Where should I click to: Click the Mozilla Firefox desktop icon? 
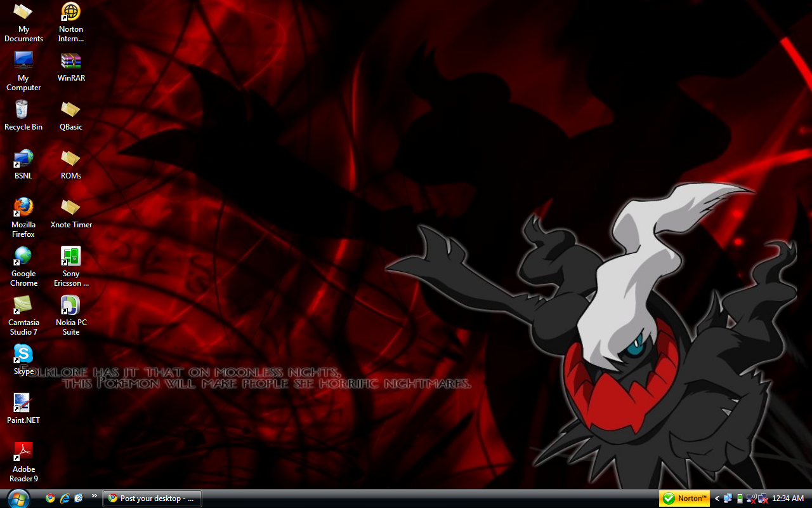(x=23, y=208)
